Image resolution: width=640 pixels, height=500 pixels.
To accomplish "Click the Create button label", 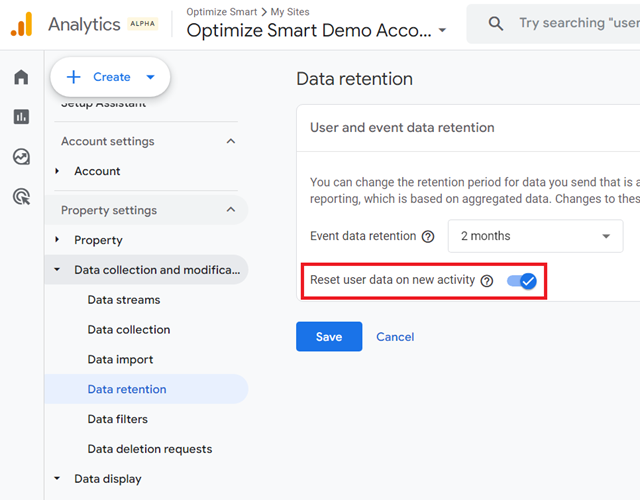I will click(111, 77).
